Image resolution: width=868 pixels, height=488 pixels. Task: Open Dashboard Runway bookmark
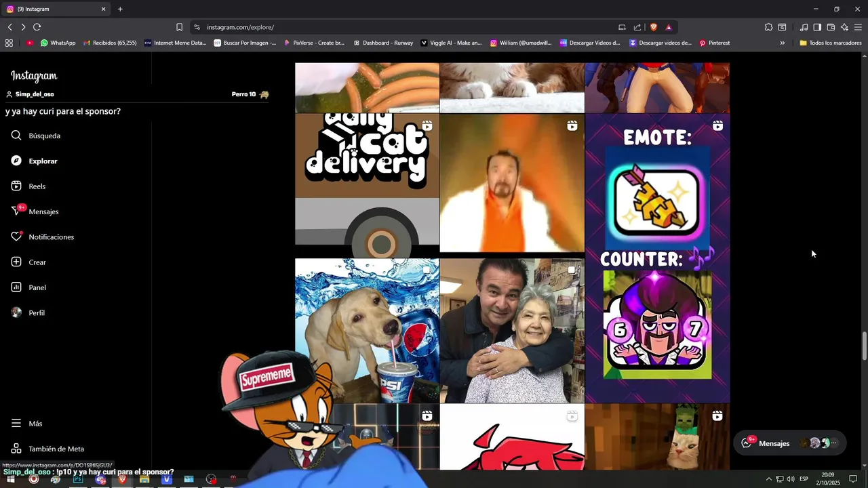(383, 43)
